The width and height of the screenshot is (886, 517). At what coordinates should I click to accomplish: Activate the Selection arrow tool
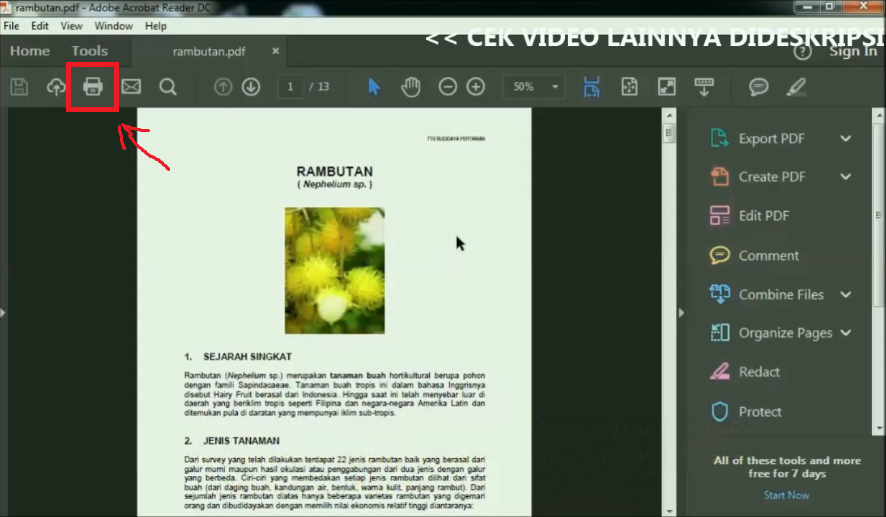373,86
